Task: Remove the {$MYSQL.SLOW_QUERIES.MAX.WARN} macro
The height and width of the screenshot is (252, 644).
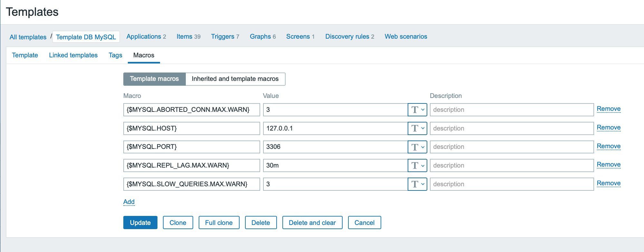Action: [x=609, y=183]
